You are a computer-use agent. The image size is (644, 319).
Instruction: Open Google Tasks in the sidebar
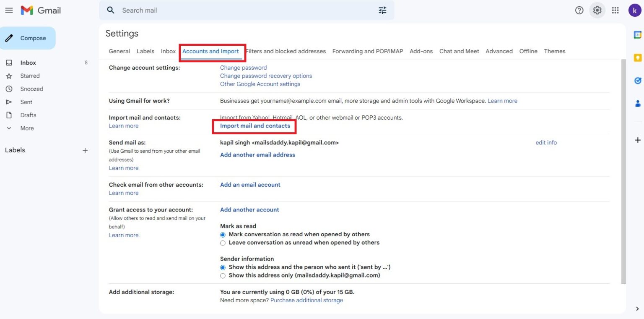click(638, 81)
